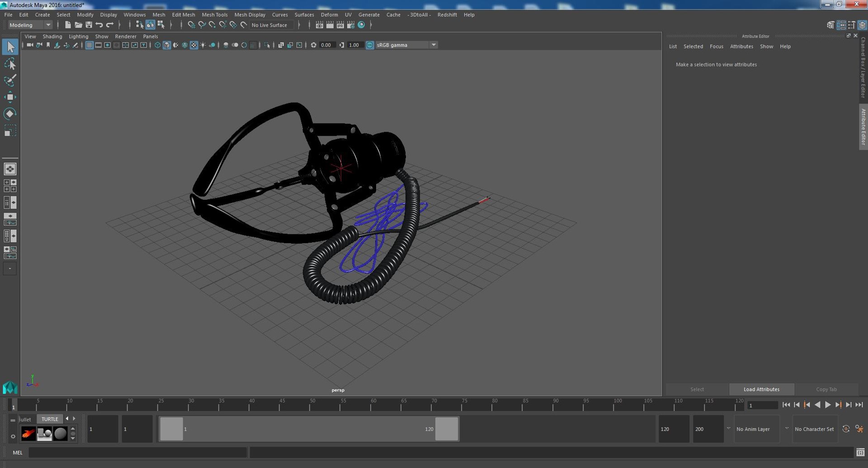Viewport: 868px width, 468px height.
Task: Click the Load Attributes button
Action: click(x=761, y=389)
